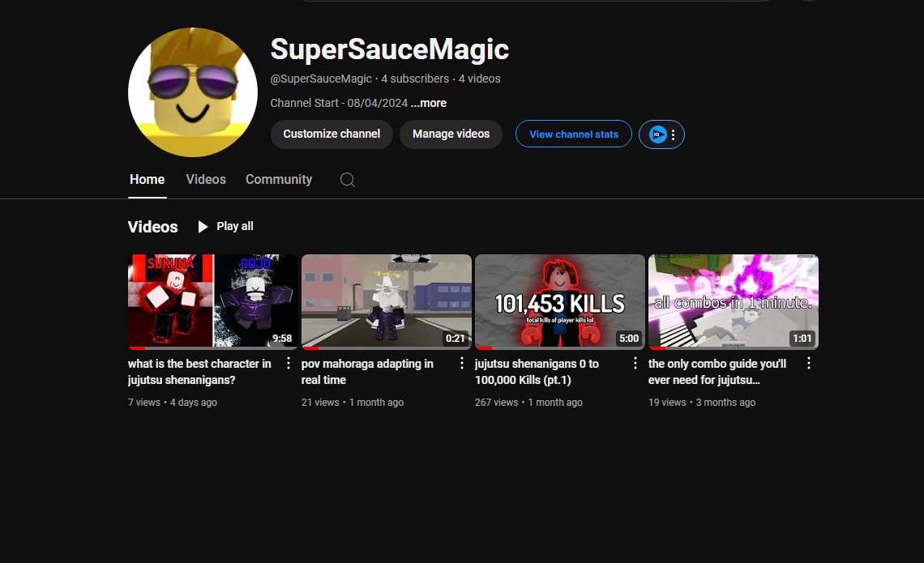The image size is (924, 563).
Task: Open options menu for '0 to 100,000 Kills' video
Action: pos(635,364)
